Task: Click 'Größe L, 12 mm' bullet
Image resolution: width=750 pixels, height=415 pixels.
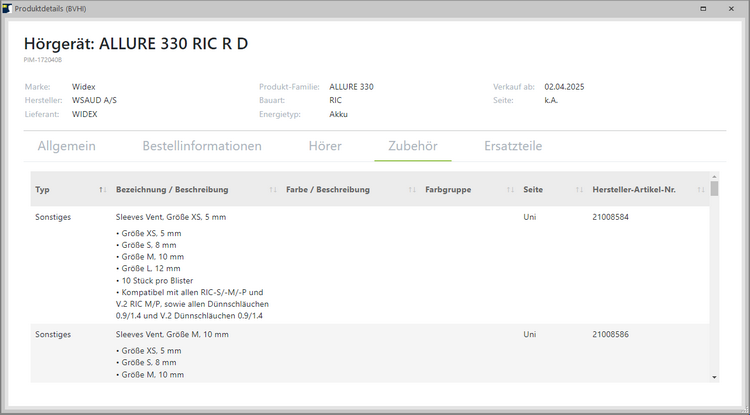Action: point(148,269)
